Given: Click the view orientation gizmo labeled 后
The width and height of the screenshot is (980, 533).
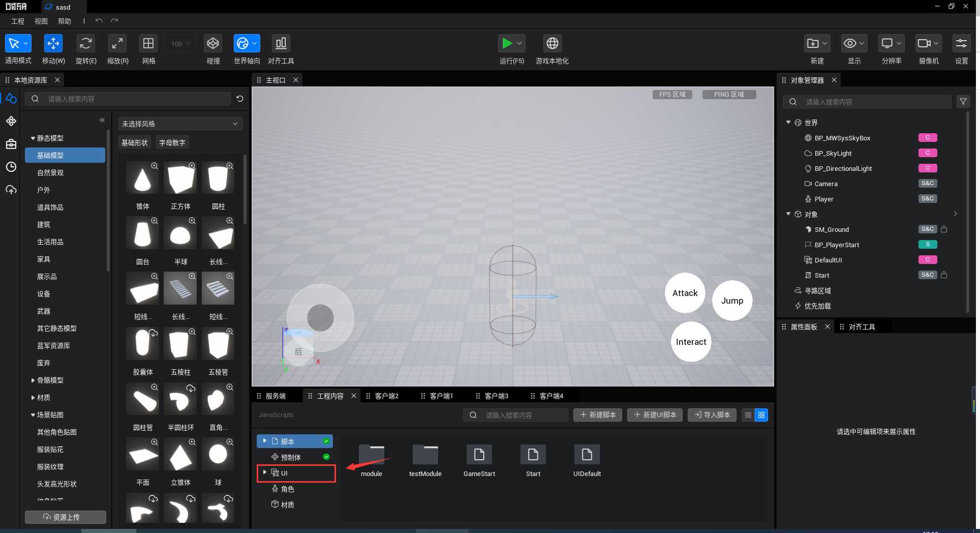Looking at the screenshot, I should [x=298, y=351].
